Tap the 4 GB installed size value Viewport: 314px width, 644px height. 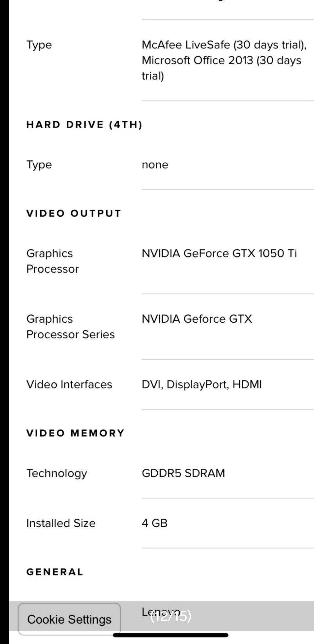tap(155, 523)
